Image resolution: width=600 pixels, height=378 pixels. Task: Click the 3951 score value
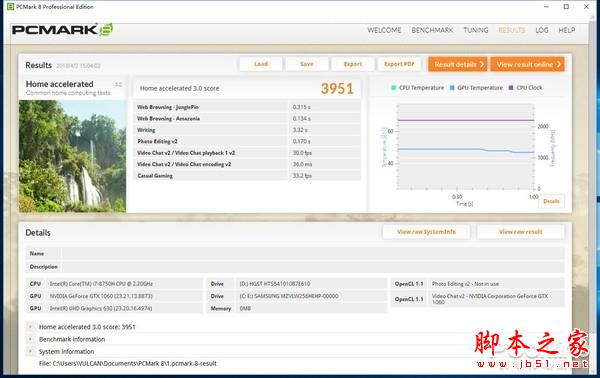[x=337, y=88]
